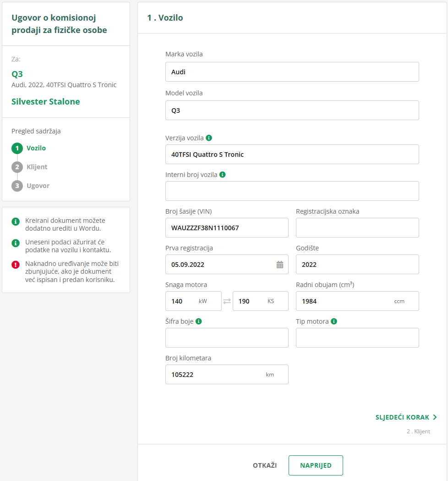Click info icon next to Verzija vozila
Viewport: 448px width, 481px height.
click(x=209, y=138)
